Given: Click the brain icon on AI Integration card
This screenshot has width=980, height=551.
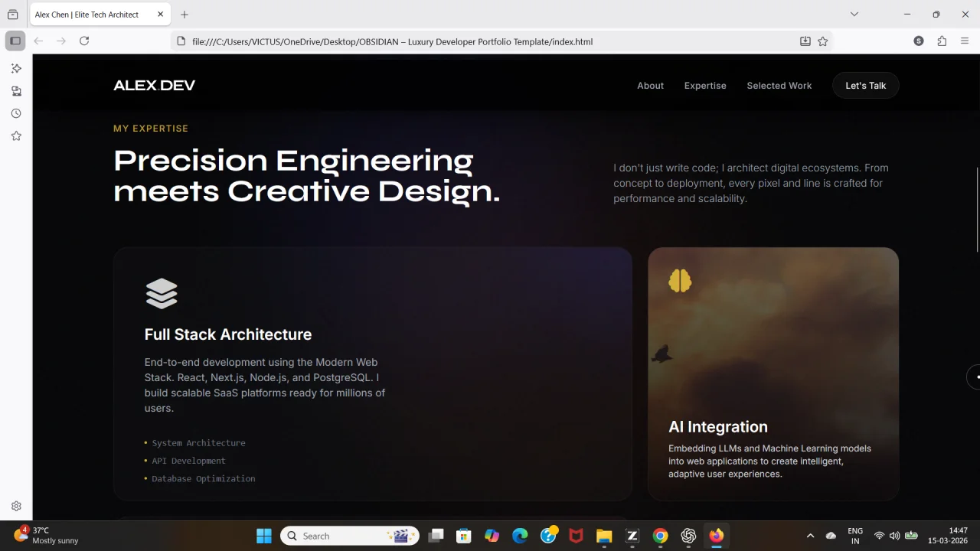Looking at the screenshot, I should 680,281.
